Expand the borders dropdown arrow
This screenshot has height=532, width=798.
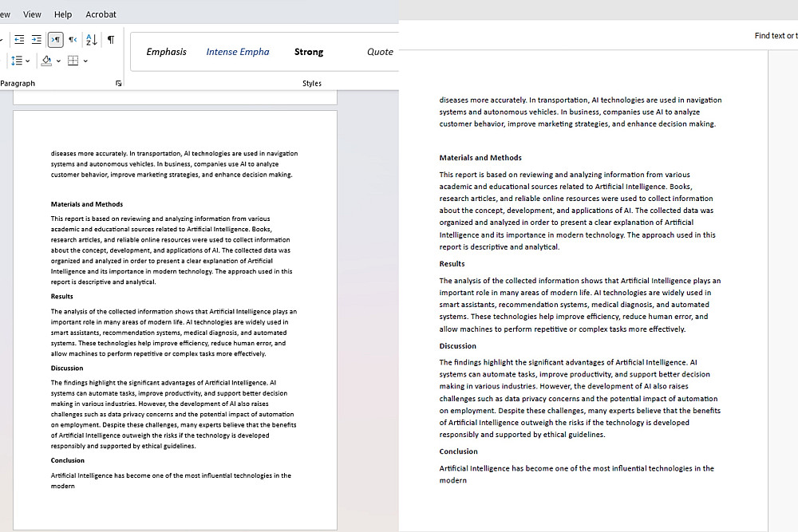[85, 61]
